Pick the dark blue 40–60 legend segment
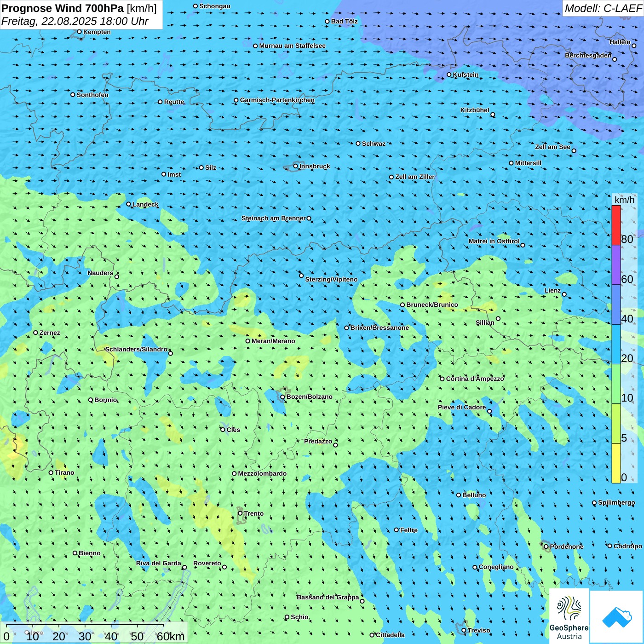 point(616,305)
